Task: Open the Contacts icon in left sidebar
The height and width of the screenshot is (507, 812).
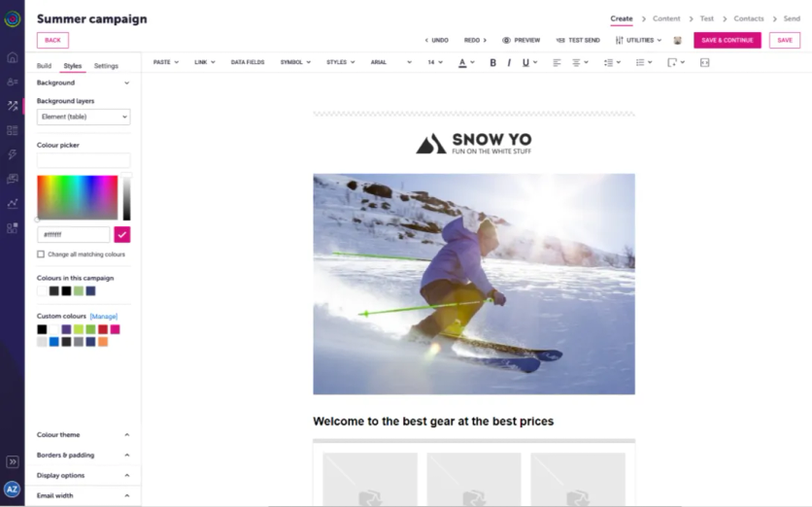Action: click(13, 82)
